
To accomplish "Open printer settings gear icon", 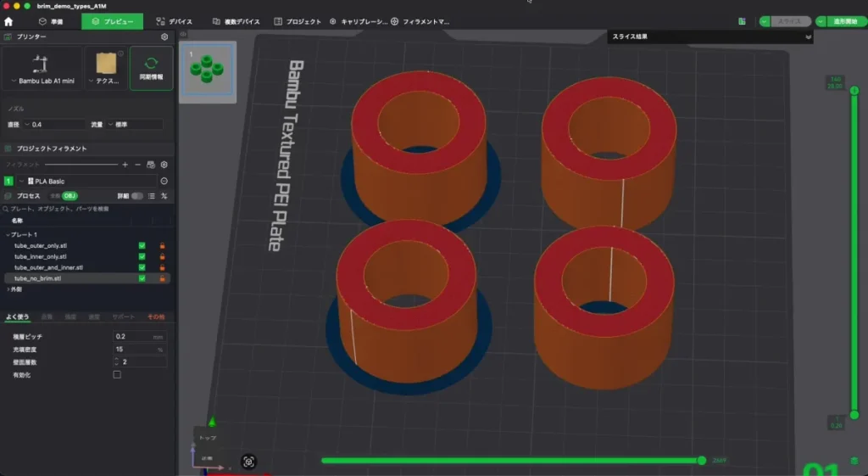I will tap(164, 36).
